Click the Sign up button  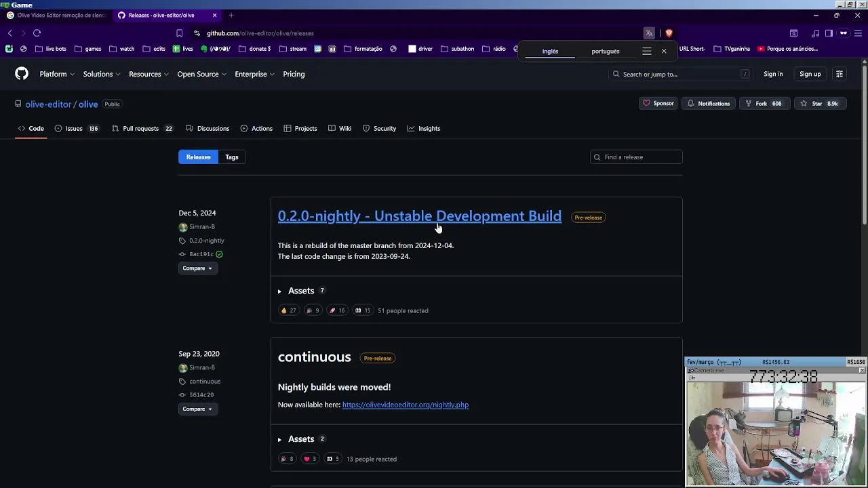810,74
